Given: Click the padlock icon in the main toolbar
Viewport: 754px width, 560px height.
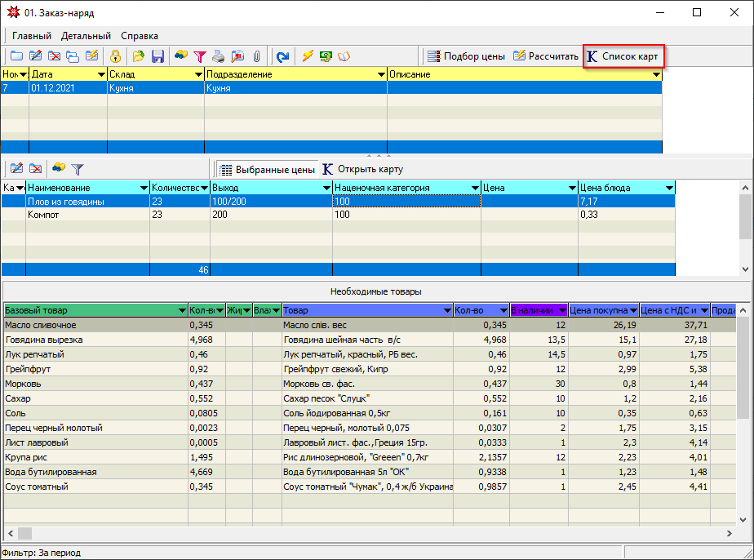Looking at the screenshot, I should (x=116, y=56).
